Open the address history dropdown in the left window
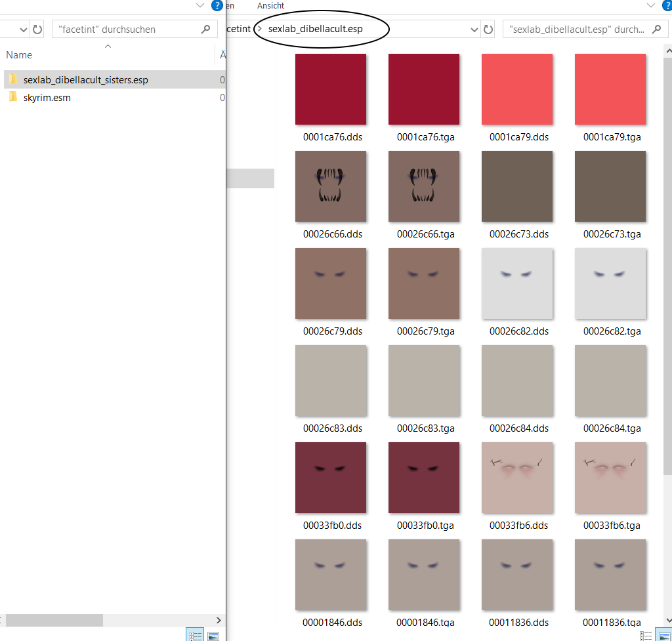 tap(24, 30)
